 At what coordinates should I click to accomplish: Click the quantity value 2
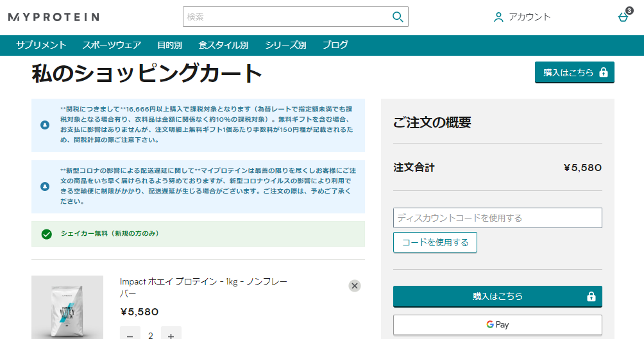[x=151, y=335]
